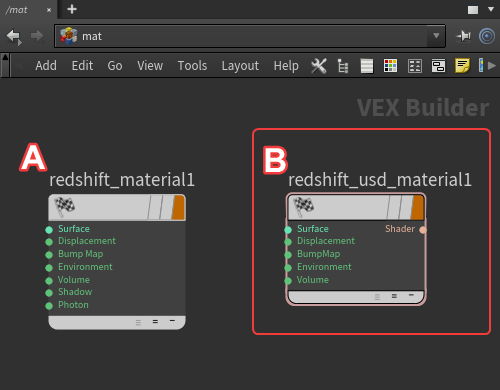Click the Shader output connector
The width and height of the screenshot is (500, 390).
[423, 230]
